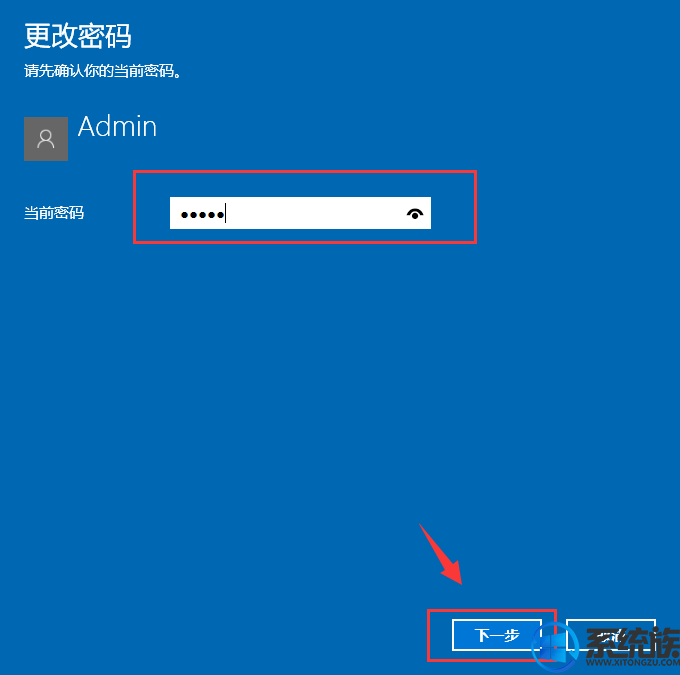Click the 系统族 watermark text
The height and width of the screenshot is (675, 680).
click(632, 643)
